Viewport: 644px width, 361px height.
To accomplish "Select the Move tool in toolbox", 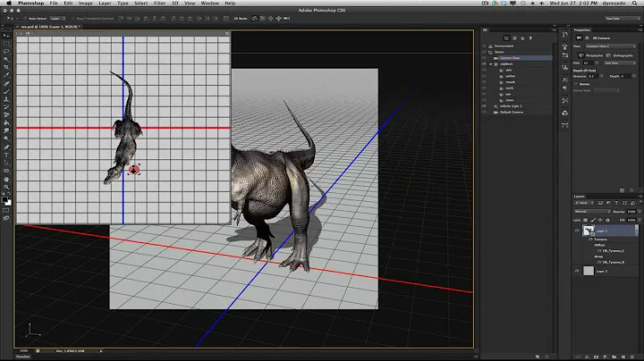I will coord(6,36).
